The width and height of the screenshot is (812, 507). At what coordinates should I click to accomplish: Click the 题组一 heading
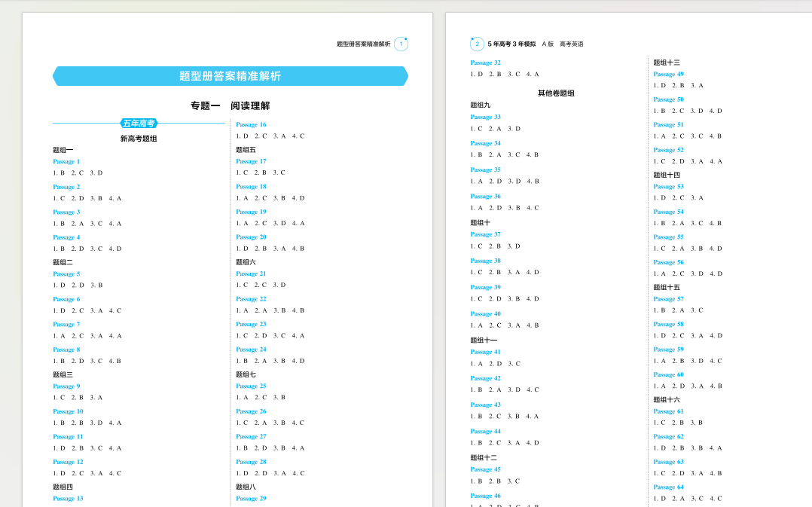(x=63, y=150)
